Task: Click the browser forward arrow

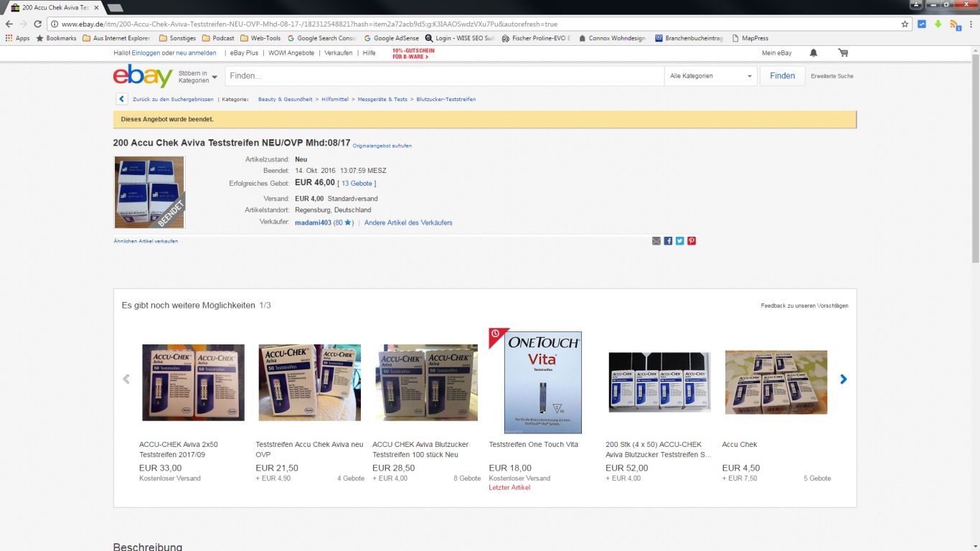Action: [24, 24]
